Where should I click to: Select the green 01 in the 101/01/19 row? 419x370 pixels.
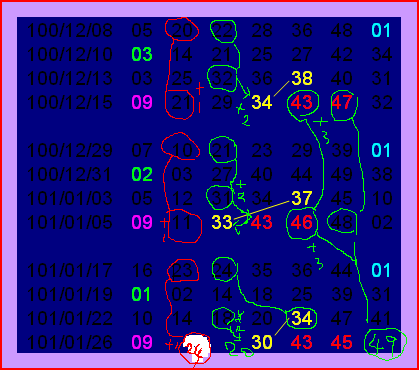(141, 294)
